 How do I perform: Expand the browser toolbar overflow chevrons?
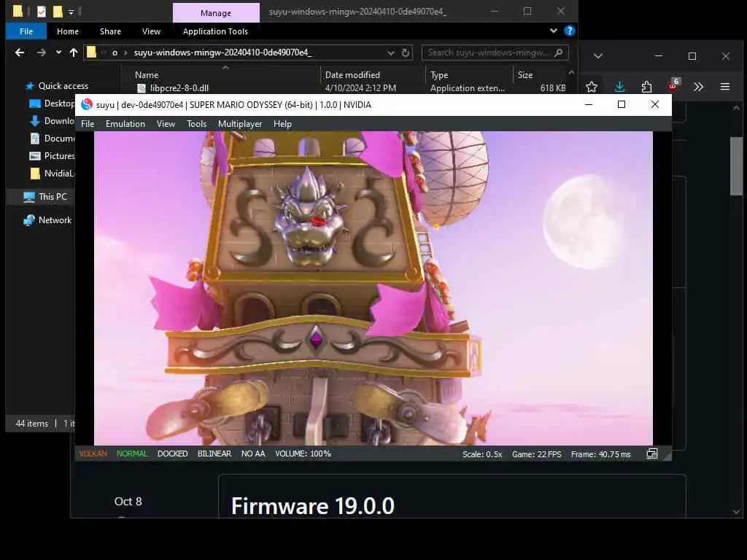click(x=698, y=87)
